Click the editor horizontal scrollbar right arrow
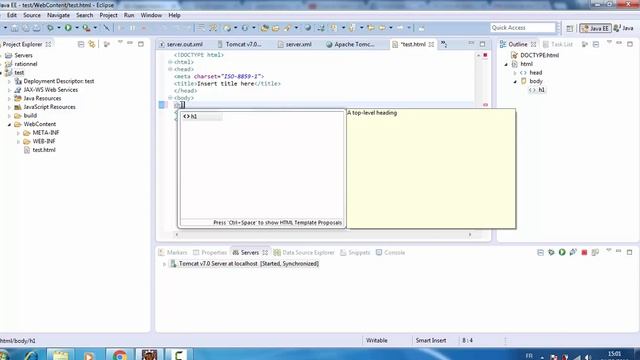The image size is (640, 360). pyautogui.click(x=470, y=235)
